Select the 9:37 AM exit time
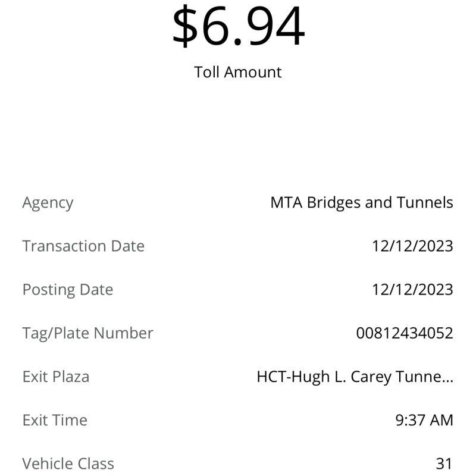Screen dimensions: 476x476 click(424, 420)
